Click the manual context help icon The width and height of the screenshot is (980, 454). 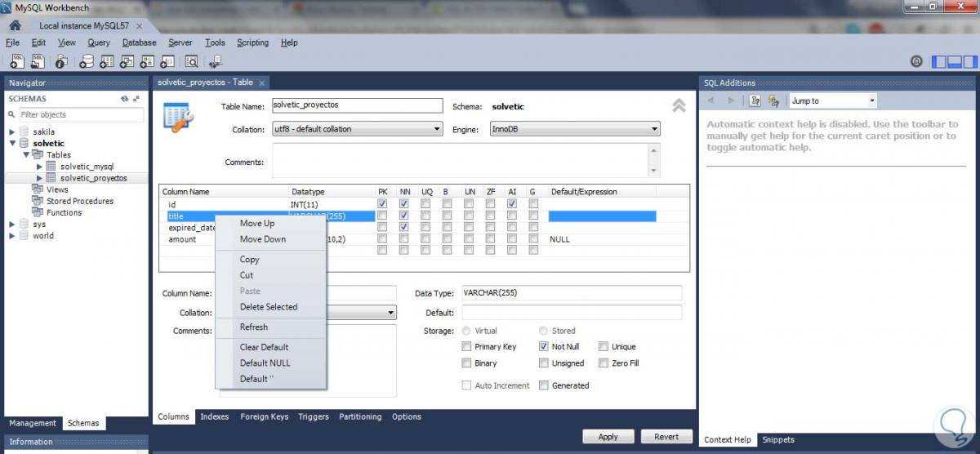(x=755, y=100)
